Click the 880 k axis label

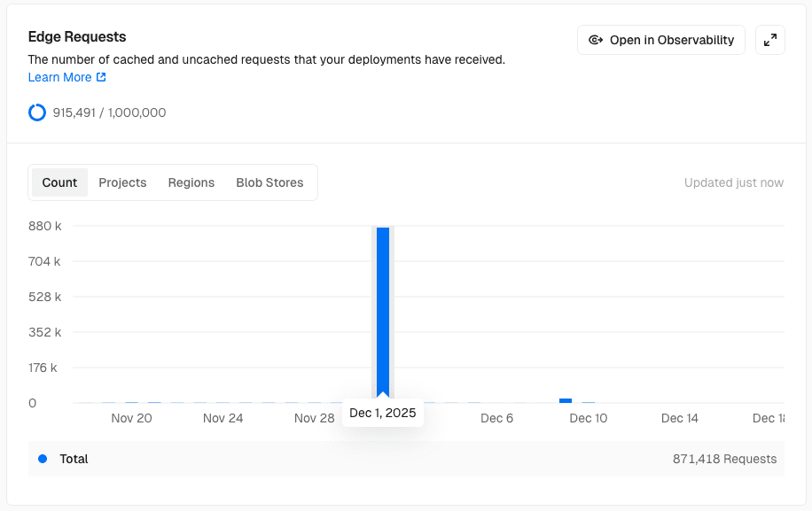coord(44,226)
